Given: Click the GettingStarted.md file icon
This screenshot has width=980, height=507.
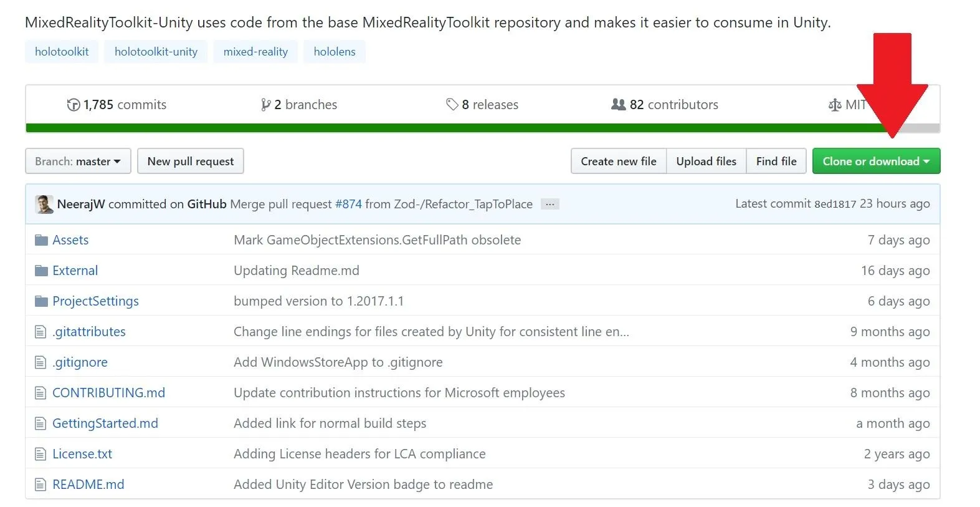Looking at the screenshot, I should (40, 423).
